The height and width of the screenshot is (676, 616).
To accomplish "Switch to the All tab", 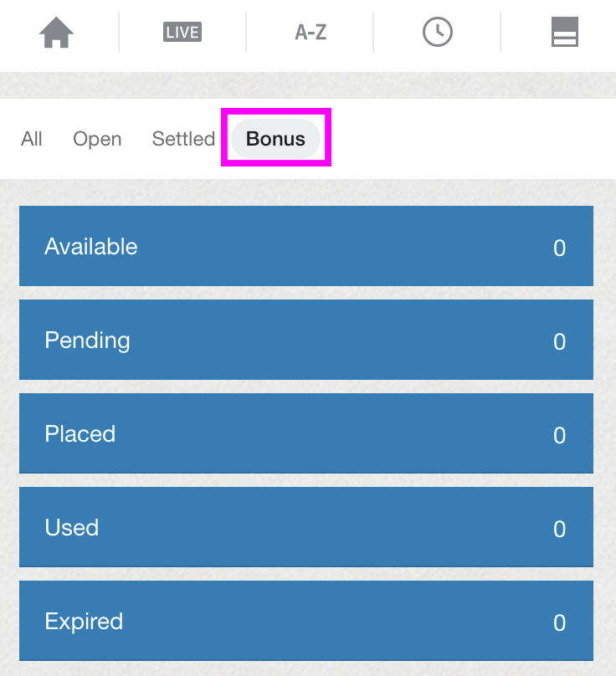I will [32, 139].
